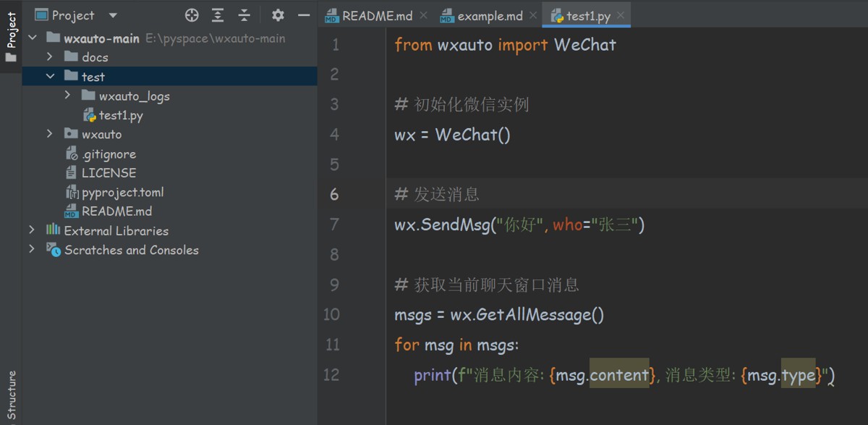
Task: Click the locate current file target icon
Action: pos(192,15)
